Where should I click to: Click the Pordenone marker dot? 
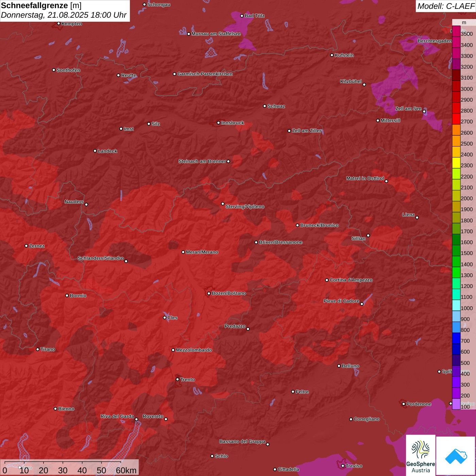tap(404, 404)
